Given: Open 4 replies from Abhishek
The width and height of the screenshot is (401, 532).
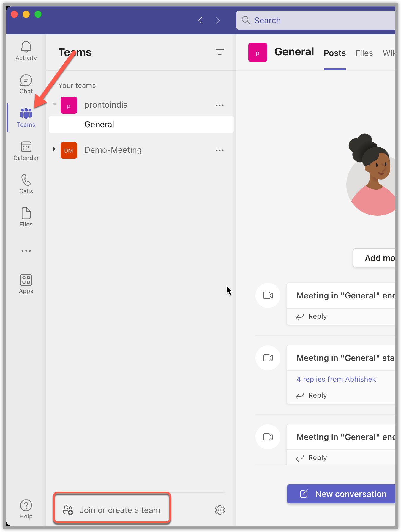Looking at the screenshot, I should [x=336, y=379].
